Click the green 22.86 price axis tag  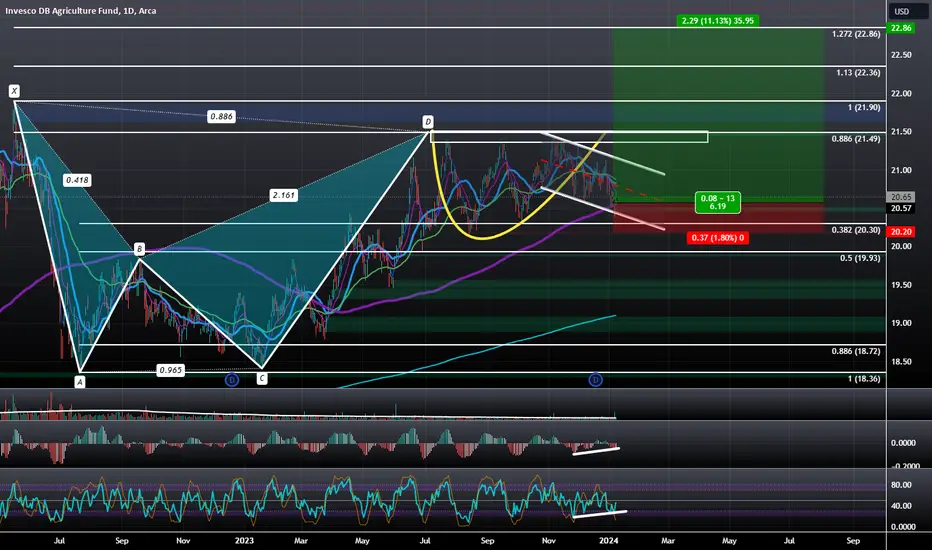(901, 28)
